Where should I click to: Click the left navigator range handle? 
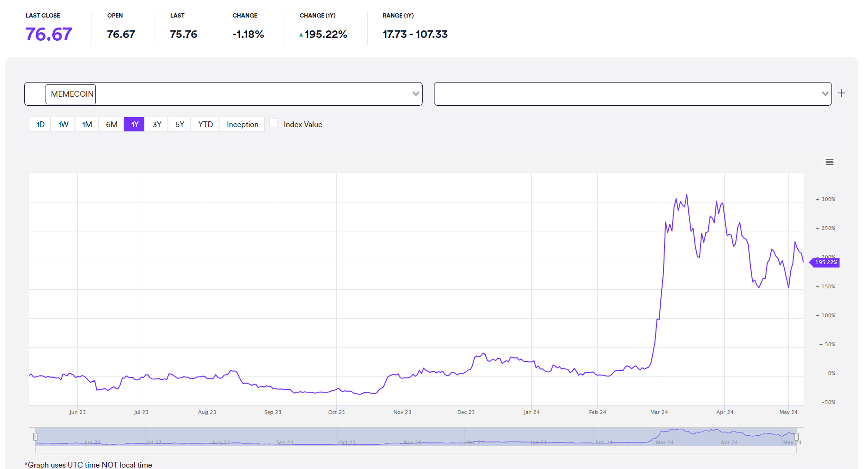[35, 437]
